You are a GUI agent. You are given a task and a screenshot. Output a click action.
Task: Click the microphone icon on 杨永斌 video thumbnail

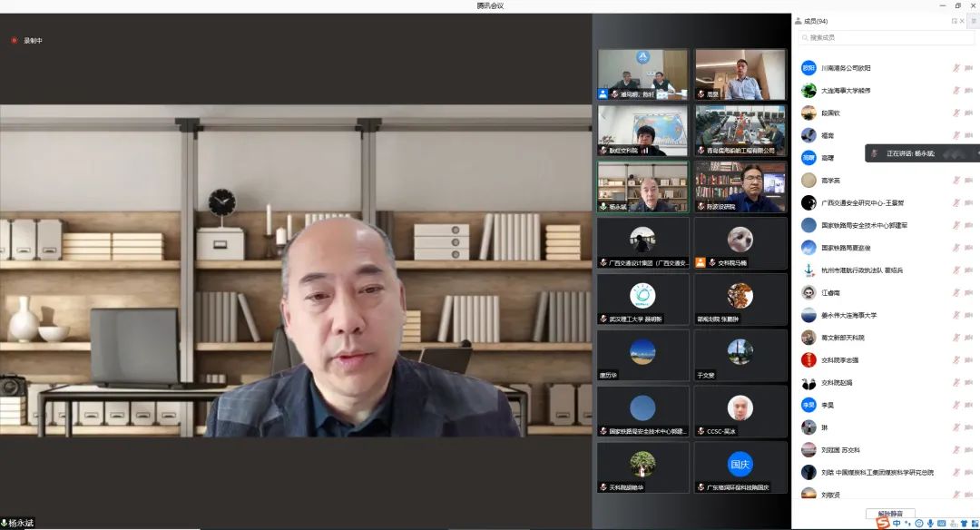603,207
